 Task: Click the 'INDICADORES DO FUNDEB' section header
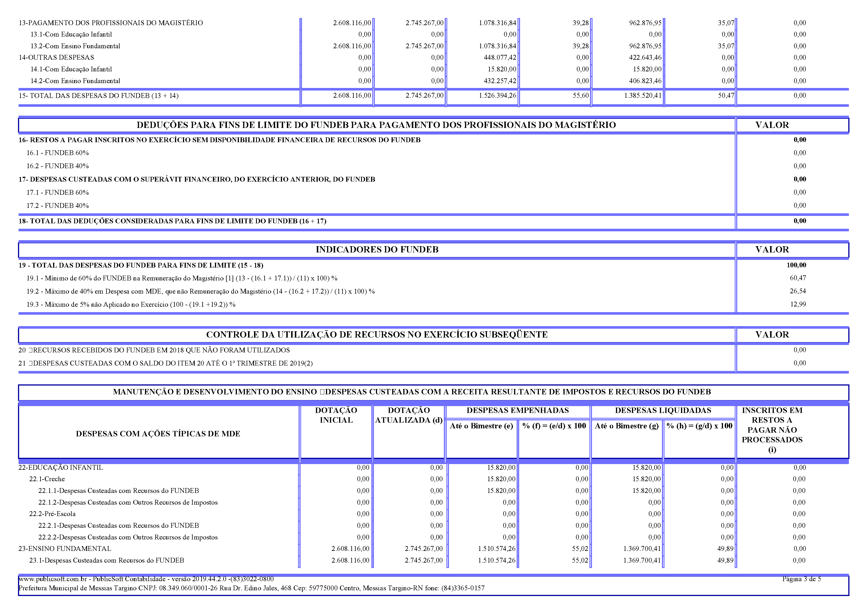pos(377,250)
